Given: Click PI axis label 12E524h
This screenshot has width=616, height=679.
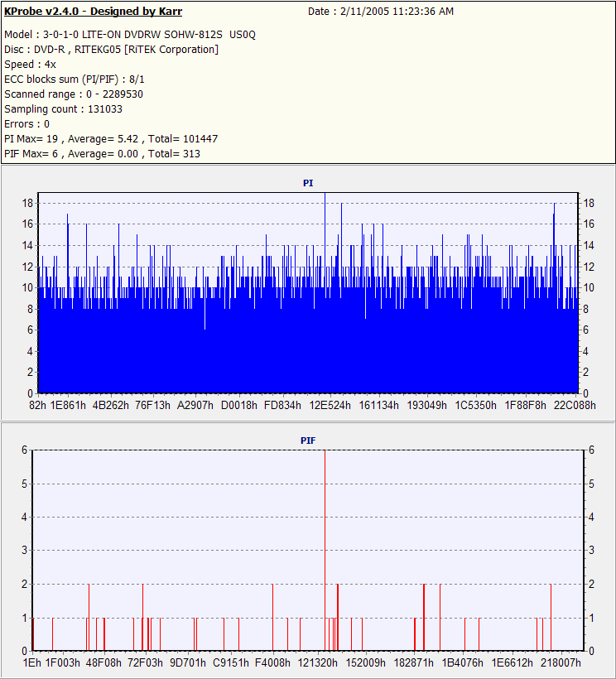Looking at the screenshot, I should coord(330,406).
